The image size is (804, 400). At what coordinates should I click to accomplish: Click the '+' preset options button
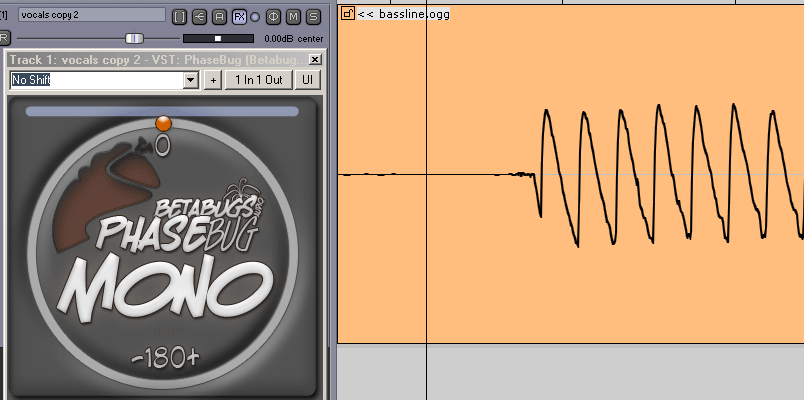click(213, 80)
